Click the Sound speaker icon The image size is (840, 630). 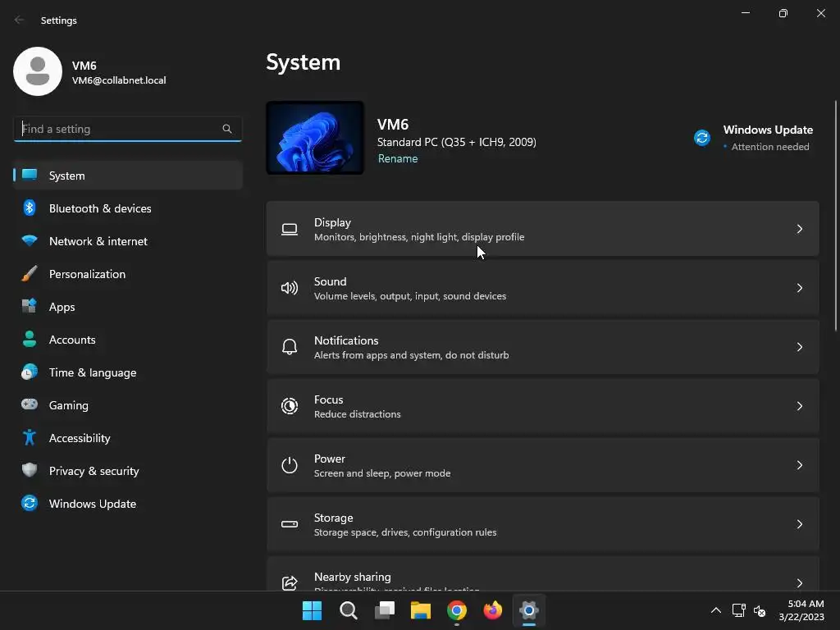pos(290,288)
